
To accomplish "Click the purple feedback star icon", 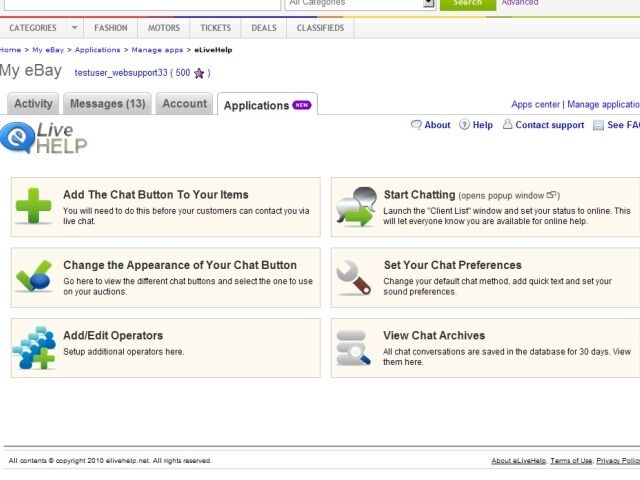I will 199,73.
